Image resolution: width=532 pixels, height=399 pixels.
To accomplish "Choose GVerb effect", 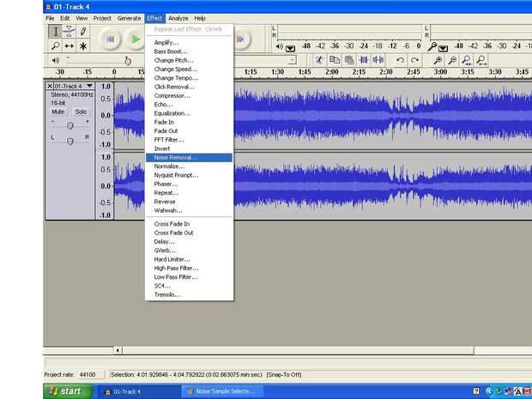I will tap(189, 251).
